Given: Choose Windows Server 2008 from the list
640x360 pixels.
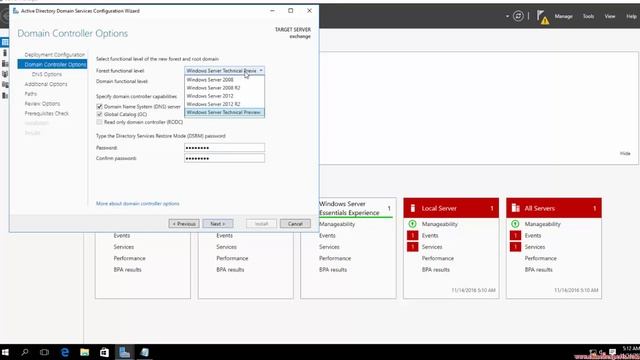Looking at the screenshot, I should point(224,80).
